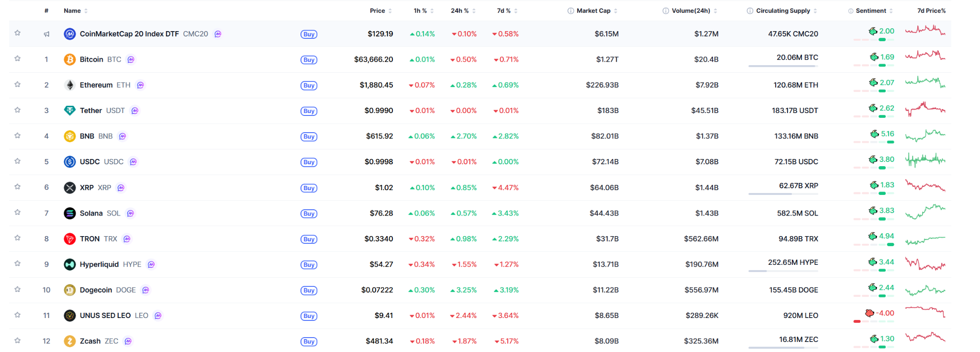Click Bitcoin circulating supply progress bar

(x=783, y=66)
